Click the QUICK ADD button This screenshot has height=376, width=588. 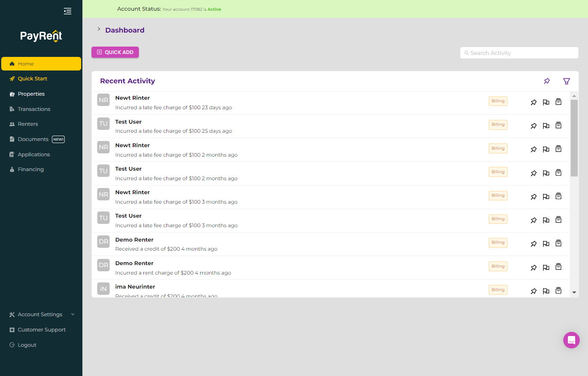(x=115, y=52)
